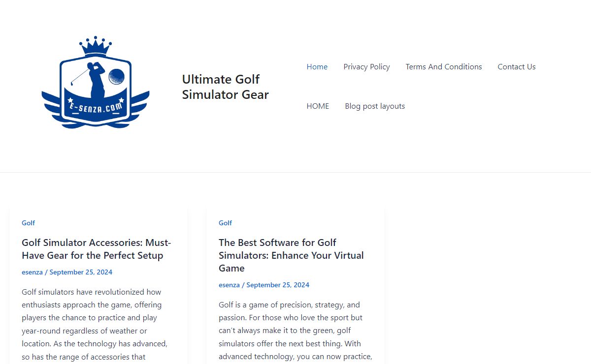The width and height of the screenshot is (591, 364).
Task: Click the Golf category above Best Software article
Action: (225, 223)
